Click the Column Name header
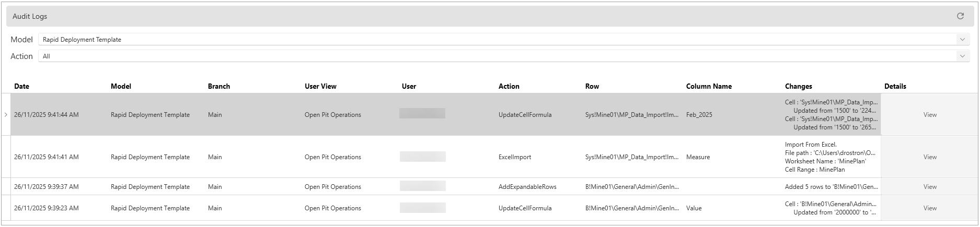The width and height of the screenshot is (980, 227). pos(708,87)
